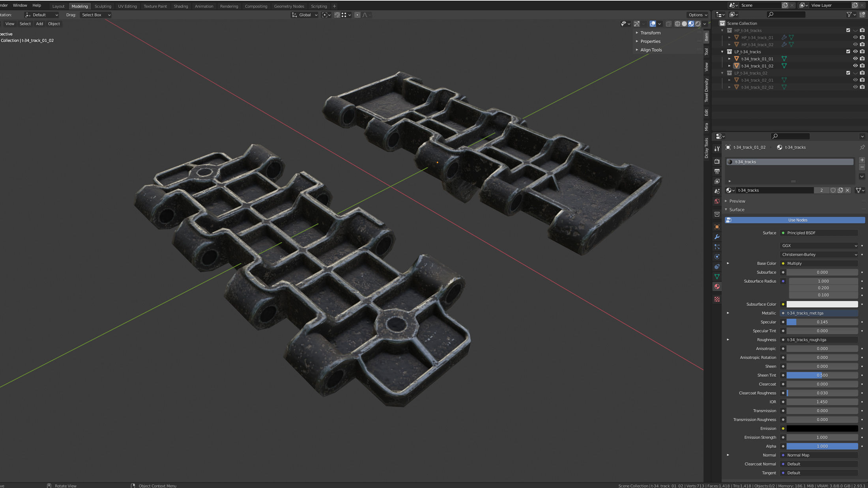Screen dimensions: 868x488
Task: Switch viewport to rendered shading
Action: click(698, 24)
